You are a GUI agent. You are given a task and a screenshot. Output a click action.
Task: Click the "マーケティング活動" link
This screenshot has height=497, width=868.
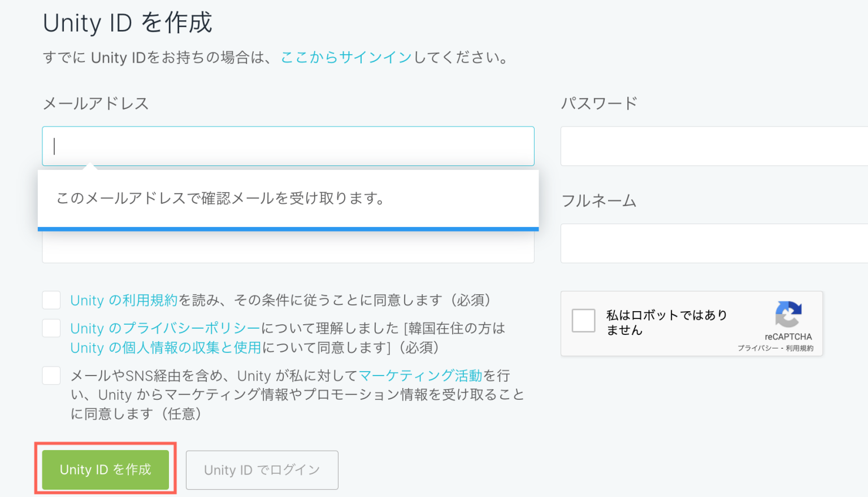coord(420,376)
